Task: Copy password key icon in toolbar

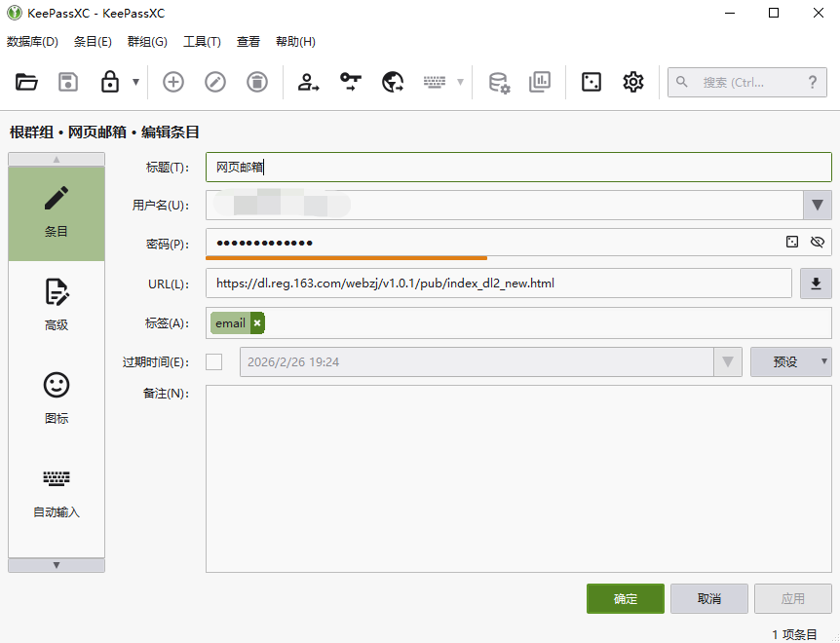Action: (351, 82)
